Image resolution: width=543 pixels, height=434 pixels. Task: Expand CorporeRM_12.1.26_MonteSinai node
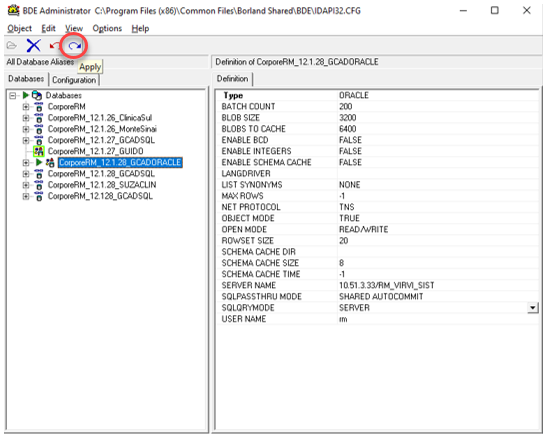(26, 129)
